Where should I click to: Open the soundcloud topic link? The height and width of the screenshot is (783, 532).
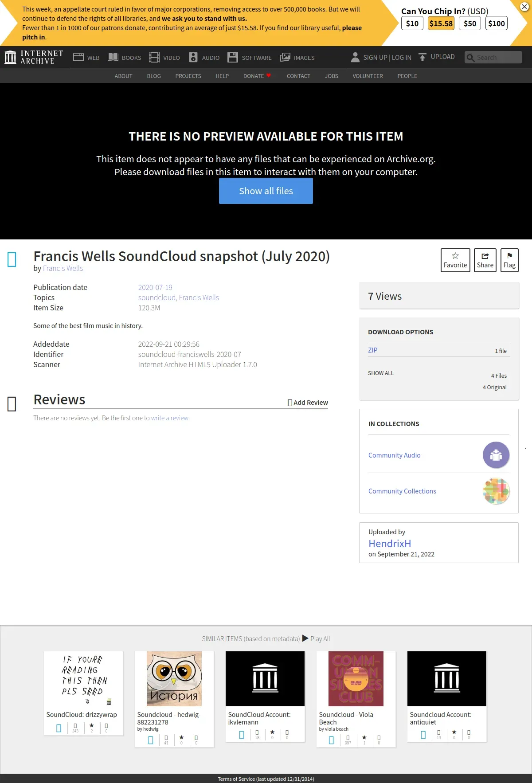coord(157,298)
